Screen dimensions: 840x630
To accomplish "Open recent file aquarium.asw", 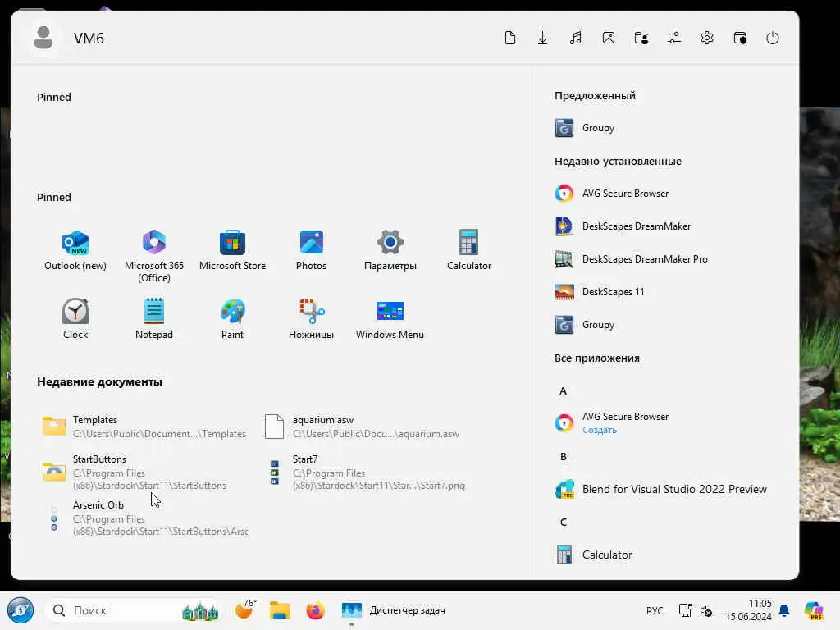I will click(362, 427).
